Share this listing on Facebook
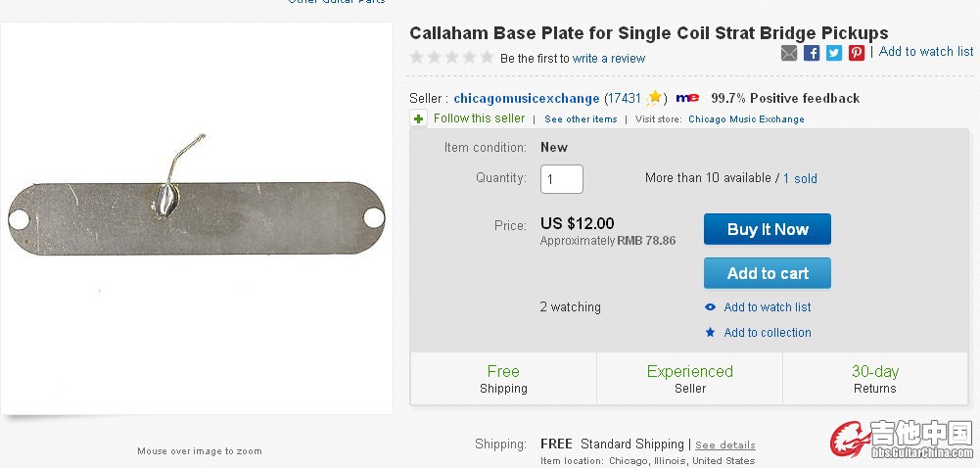 click(x=812, y=53)
